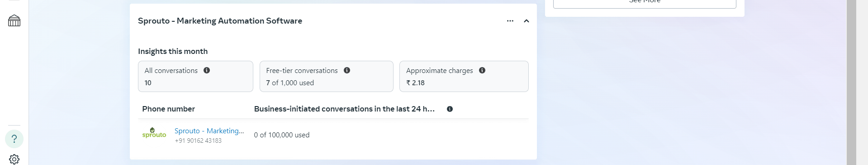The image size is (868, 165).
Task: Select the All conversations insight card
Action: 195,76
